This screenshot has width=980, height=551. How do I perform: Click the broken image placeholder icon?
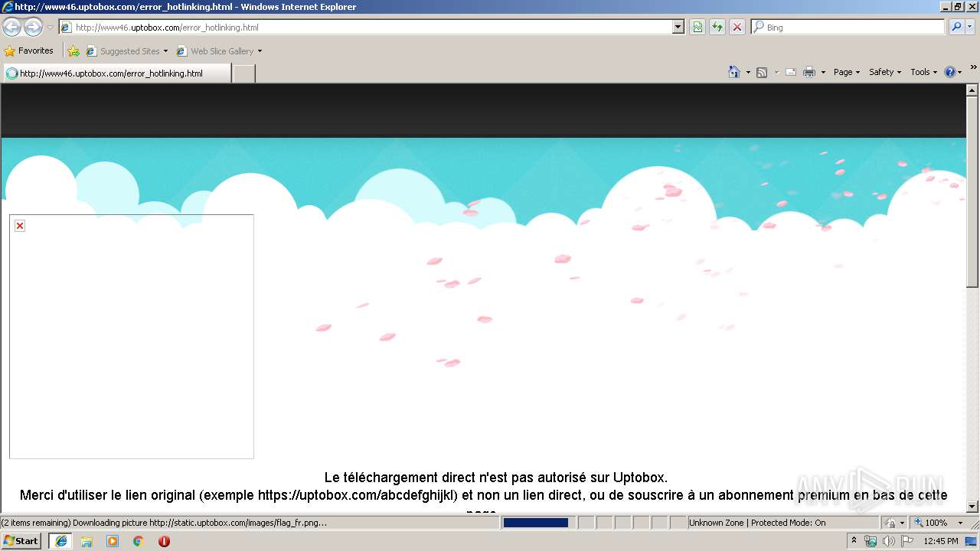[x=20, y=226]
